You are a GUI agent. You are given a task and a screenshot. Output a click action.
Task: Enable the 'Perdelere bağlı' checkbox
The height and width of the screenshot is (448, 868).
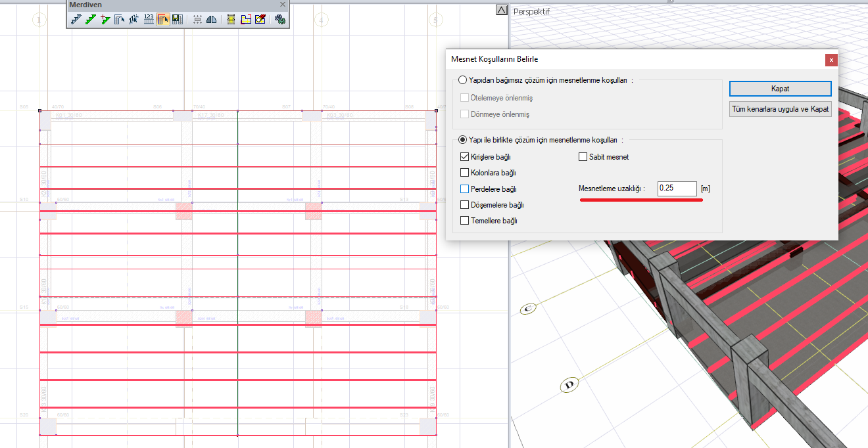point(465,189)
